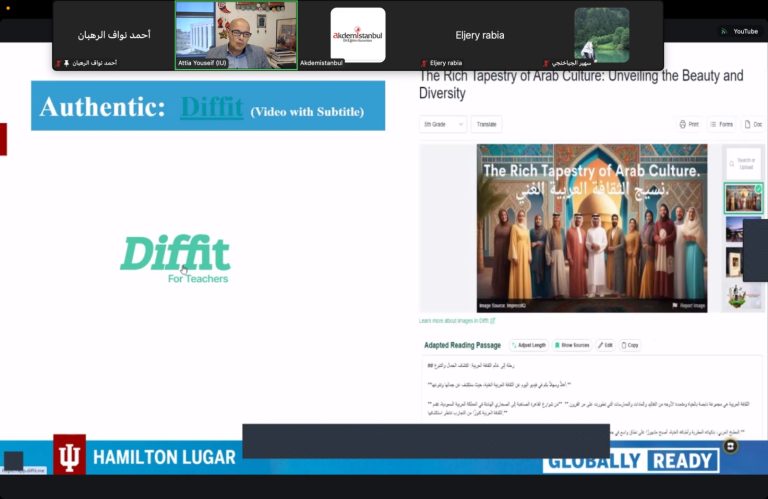Click the Translate button
This screenshot has width=768, height=499.
point(486,124)
